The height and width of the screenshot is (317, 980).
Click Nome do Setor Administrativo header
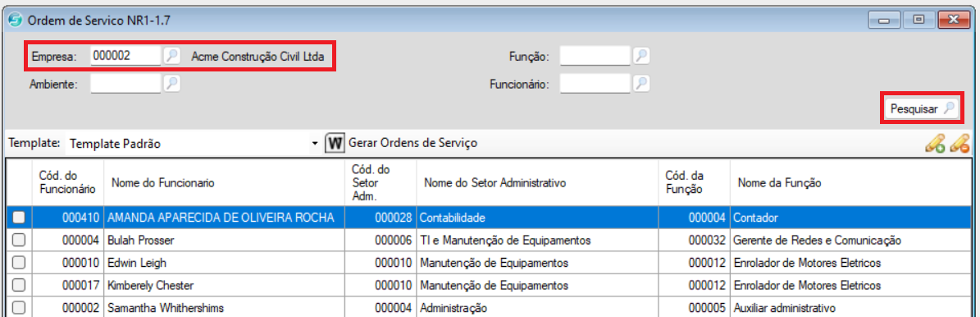[537, 183]
